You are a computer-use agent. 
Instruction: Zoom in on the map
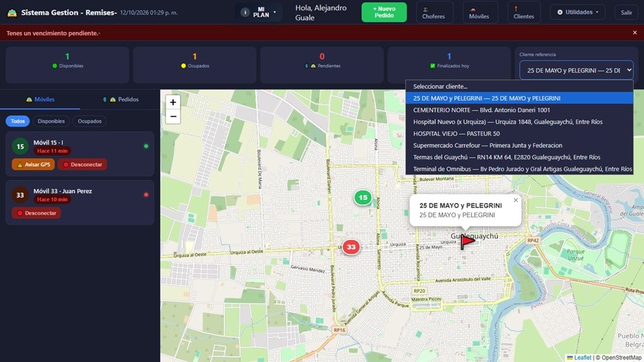(173, 102)
